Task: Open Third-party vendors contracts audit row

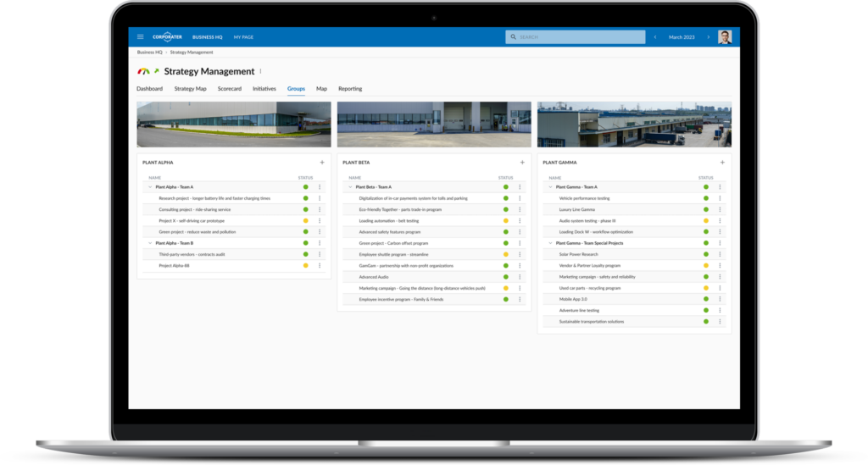Action: point(234,254)
